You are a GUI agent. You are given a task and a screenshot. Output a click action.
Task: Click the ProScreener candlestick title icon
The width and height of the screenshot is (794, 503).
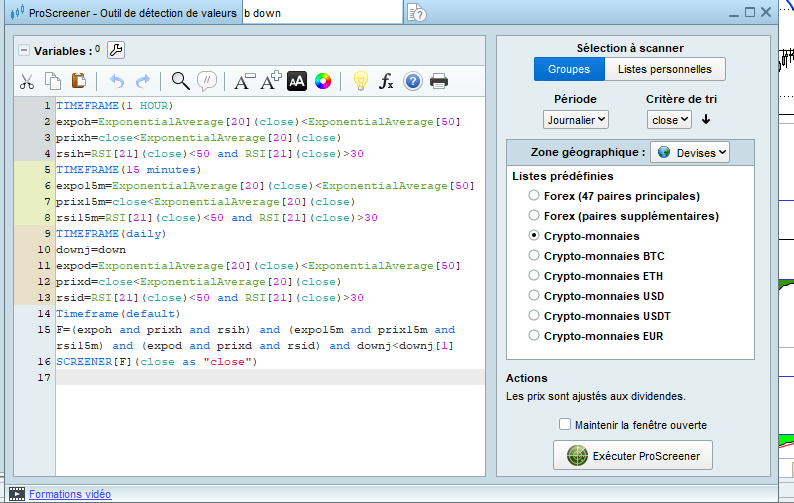coord(17,12)
